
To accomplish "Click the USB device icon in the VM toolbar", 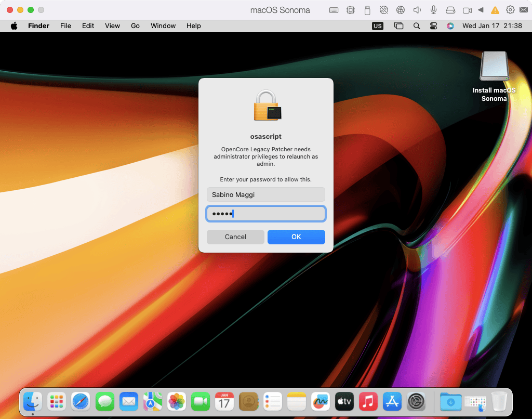I will [367, 10].
